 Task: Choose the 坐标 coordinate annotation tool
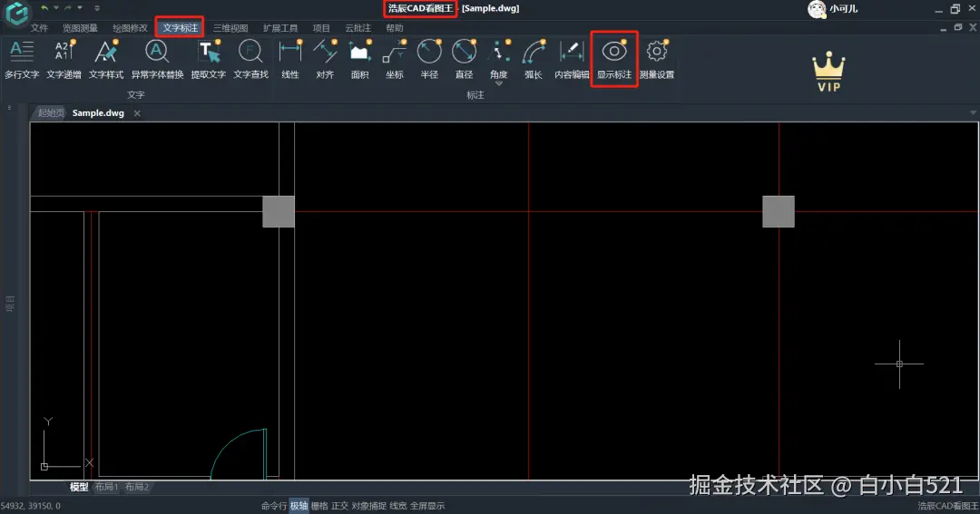(x=395, y=59)
